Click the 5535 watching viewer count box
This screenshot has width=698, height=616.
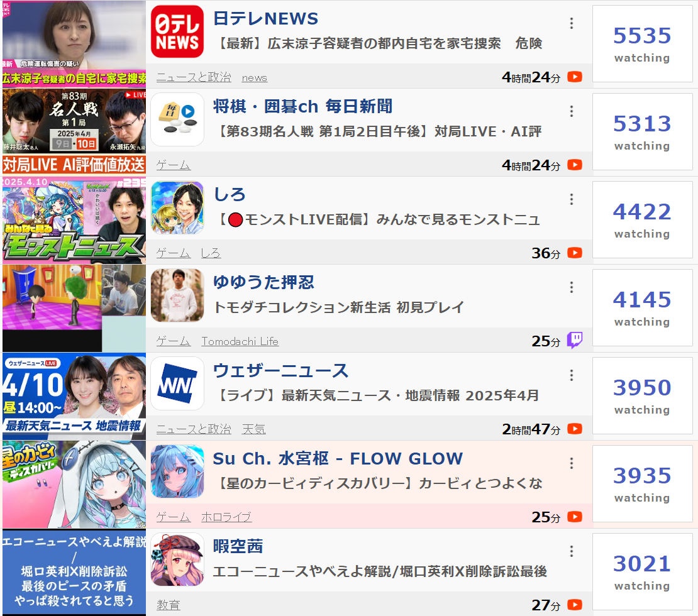(x=643, y=43)
